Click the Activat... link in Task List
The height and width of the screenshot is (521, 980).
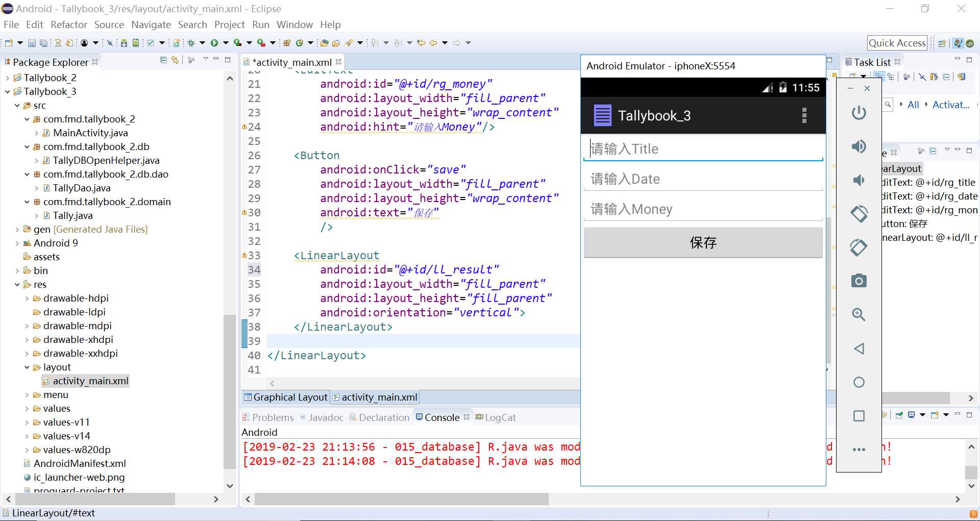click(x=950, y=105)
